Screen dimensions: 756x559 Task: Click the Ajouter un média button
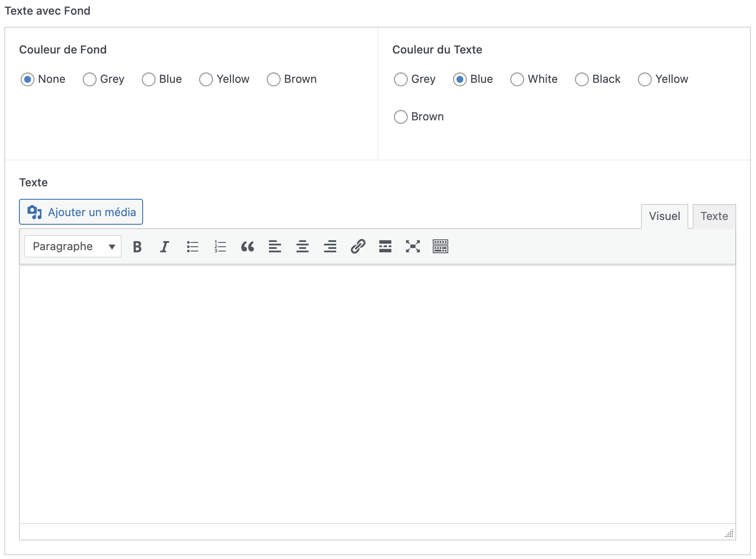coord(81,212)
